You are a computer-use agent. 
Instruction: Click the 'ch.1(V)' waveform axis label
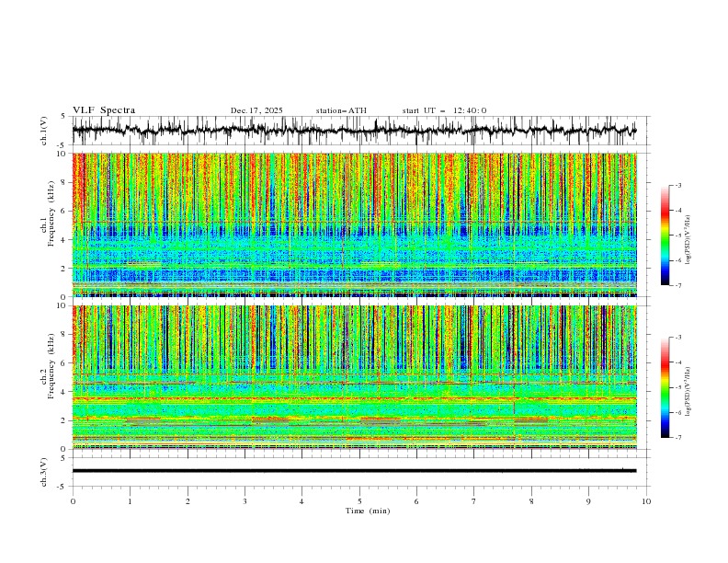click(44, 131)
